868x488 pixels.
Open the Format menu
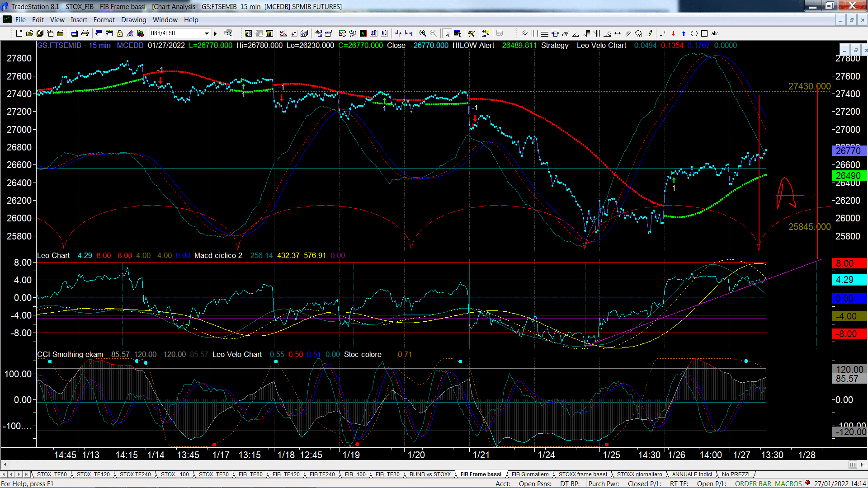104,20
